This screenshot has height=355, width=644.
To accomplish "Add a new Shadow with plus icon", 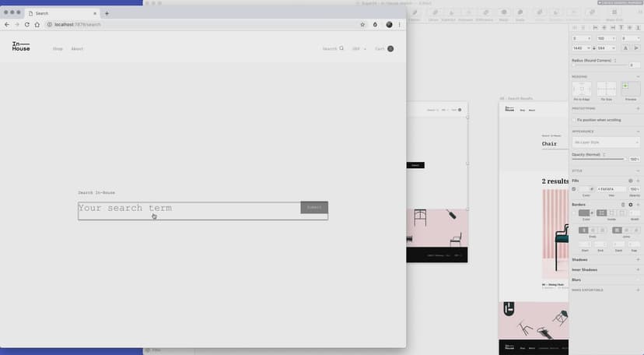I will click(638, 260).
